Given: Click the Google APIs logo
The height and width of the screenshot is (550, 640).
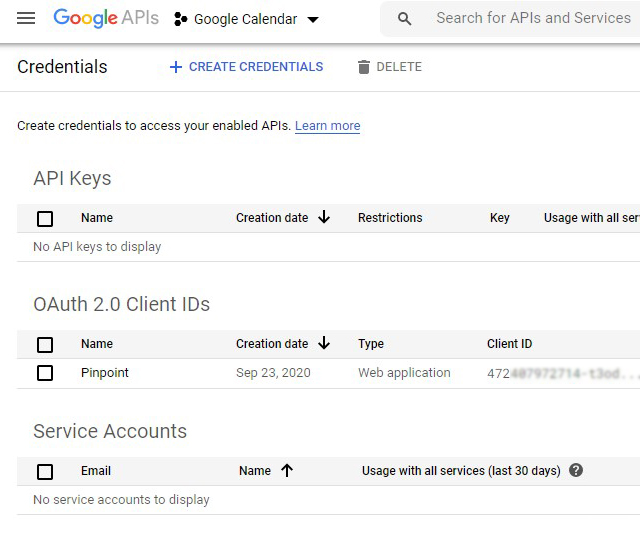Looking at the screenshot, I should tap(105, 19).
